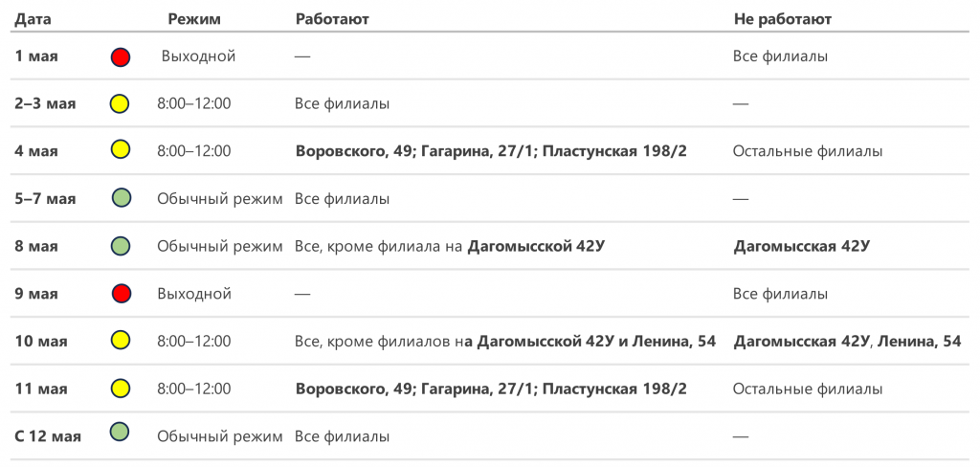Click the green circle in 8 мая row
This screenshot has height=467, width=980.
pos(121,246)
